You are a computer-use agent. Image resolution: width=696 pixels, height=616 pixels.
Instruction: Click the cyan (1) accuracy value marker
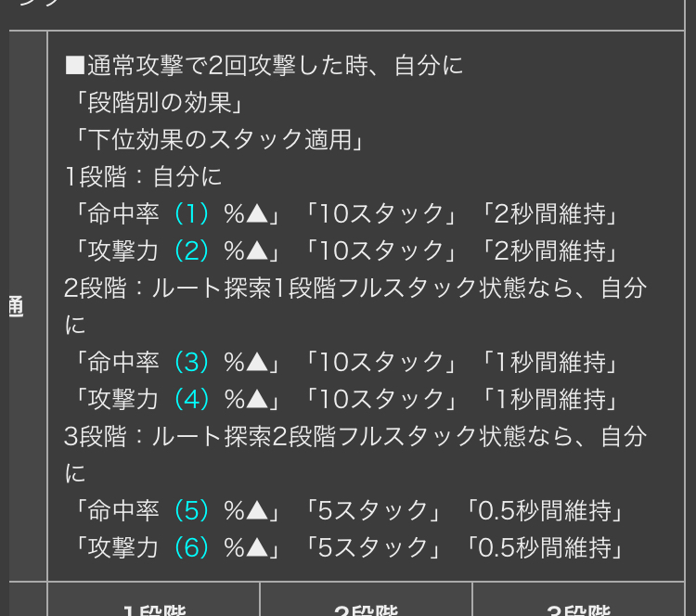click(191, 214)
